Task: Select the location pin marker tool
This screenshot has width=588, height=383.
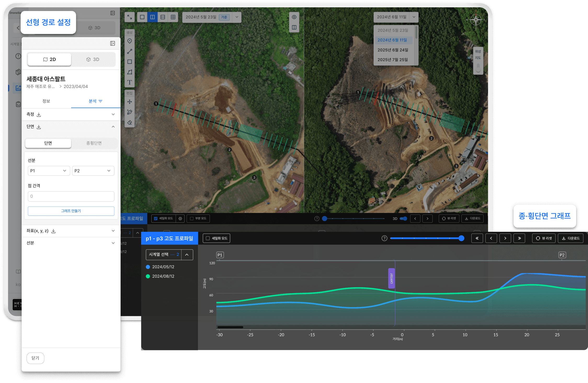Action: [129, 41]
